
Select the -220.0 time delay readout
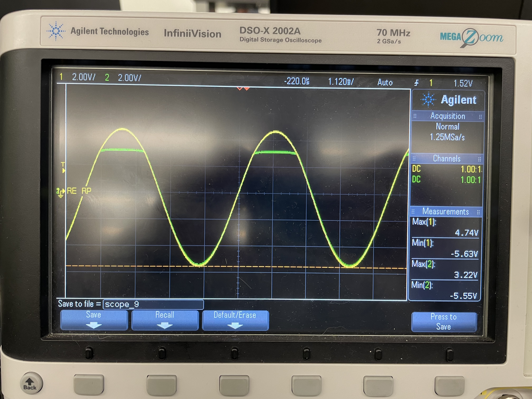(x=296, y=81)
